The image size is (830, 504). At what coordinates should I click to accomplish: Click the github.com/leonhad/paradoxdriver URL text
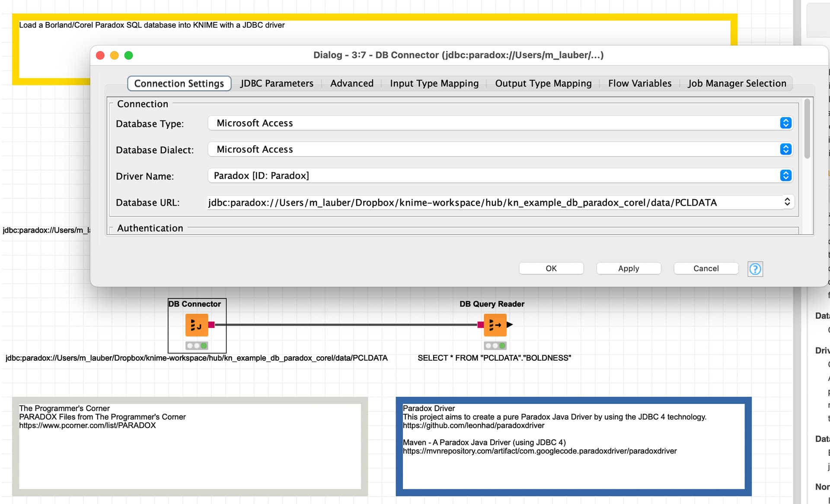473,425
